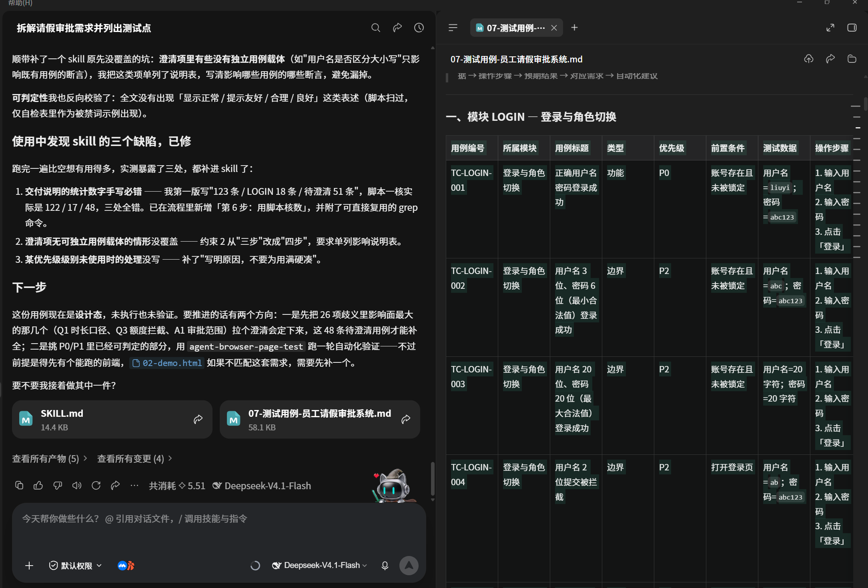Regenerate the assistant response
The width and height of the screenshot is (868, 588).
point(96,485)
